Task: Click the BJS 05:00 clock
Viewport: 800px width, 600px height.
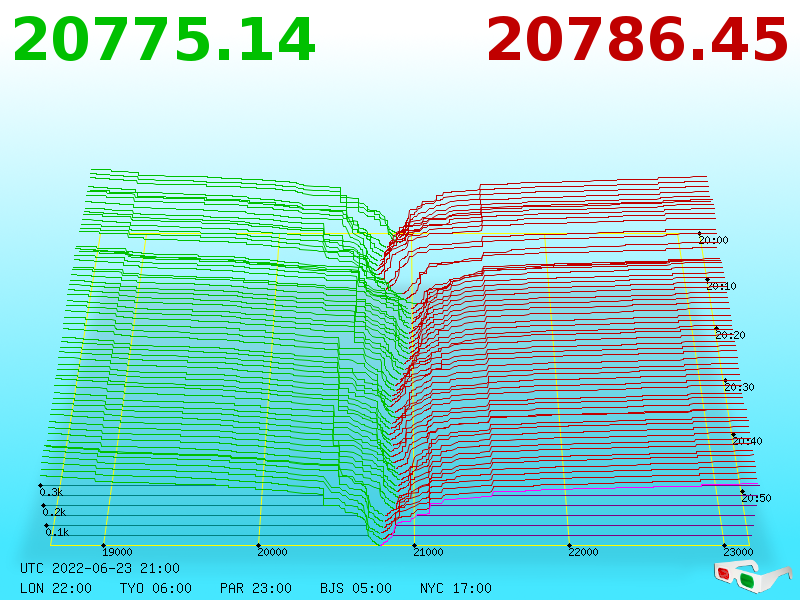Action: pos(356,588)
